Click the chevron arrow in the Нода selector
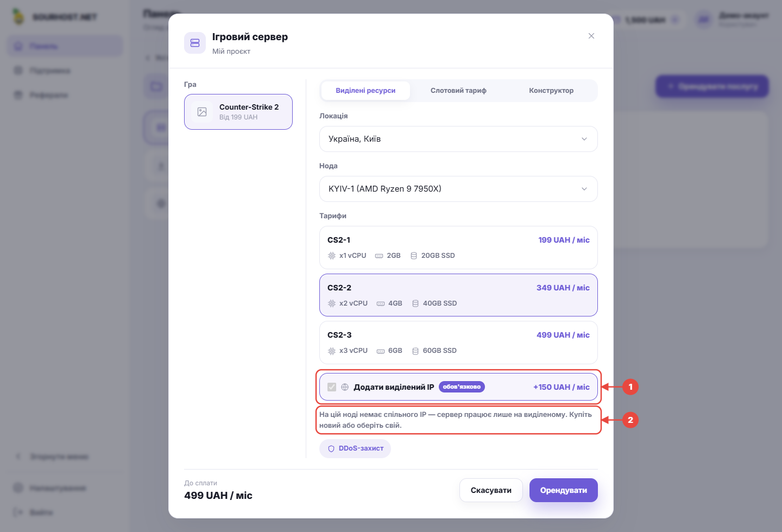 tap(584, 189)
